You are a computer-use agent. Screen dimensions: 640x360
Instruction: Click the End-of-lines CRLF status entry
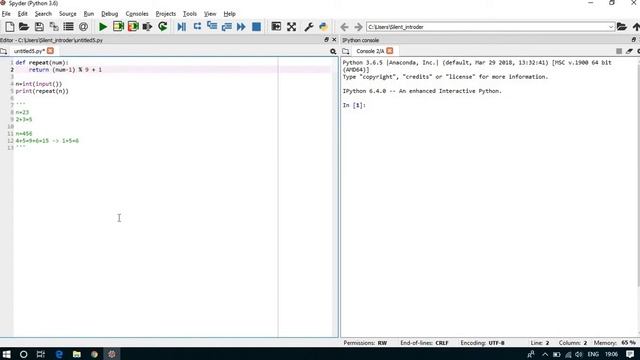click(x=424, y=343)
